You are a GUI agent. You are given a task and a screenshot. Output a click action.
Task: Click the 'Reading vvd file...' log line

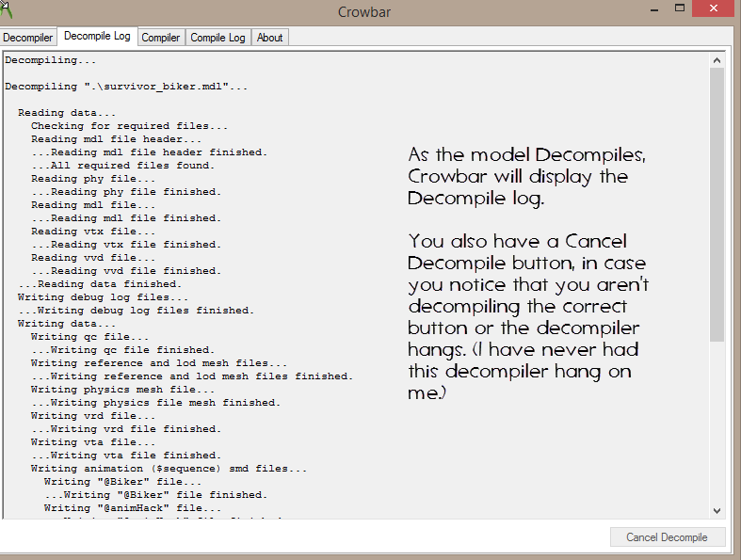pos(93,258)
